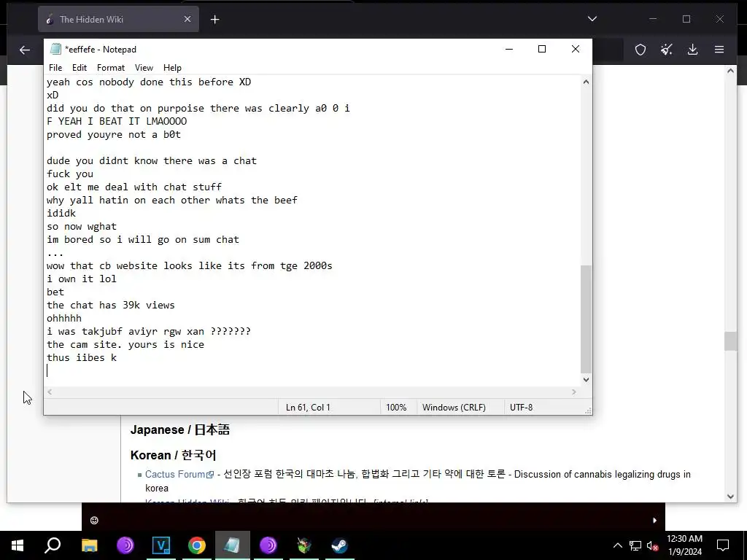Open second Tor Browser taskbar icon
Screen dimensions: 747x560
coord(268,545)
